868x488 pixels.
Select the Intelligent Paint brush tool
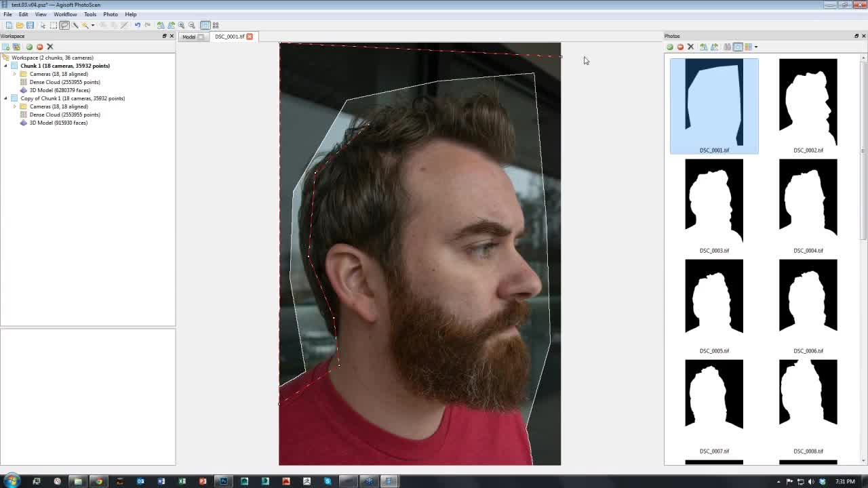tap(75, 25)
